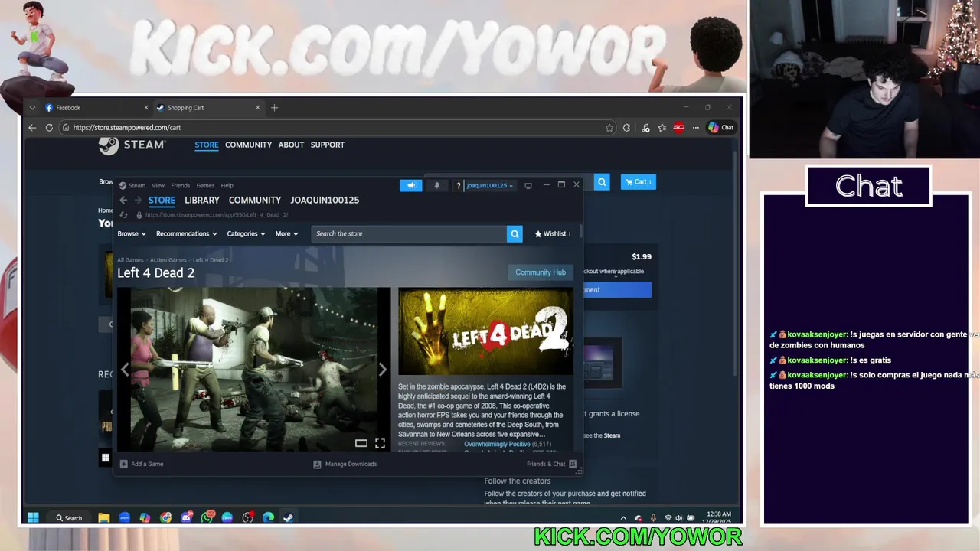Switch to Big Picture mode monitor icon
This screenshot has height=551, width=980.
pos(528,185)
